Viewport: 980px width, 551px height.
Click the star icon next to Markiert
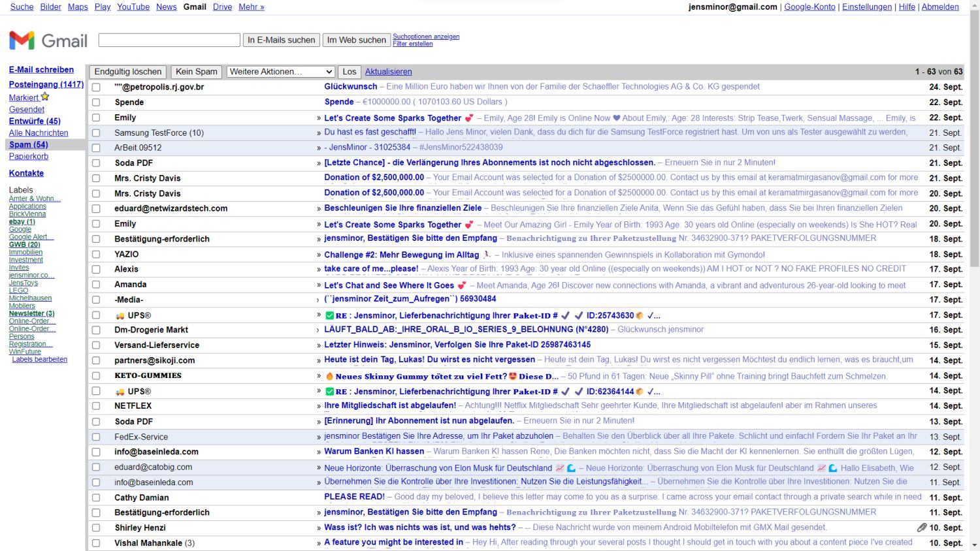point(45,97)
